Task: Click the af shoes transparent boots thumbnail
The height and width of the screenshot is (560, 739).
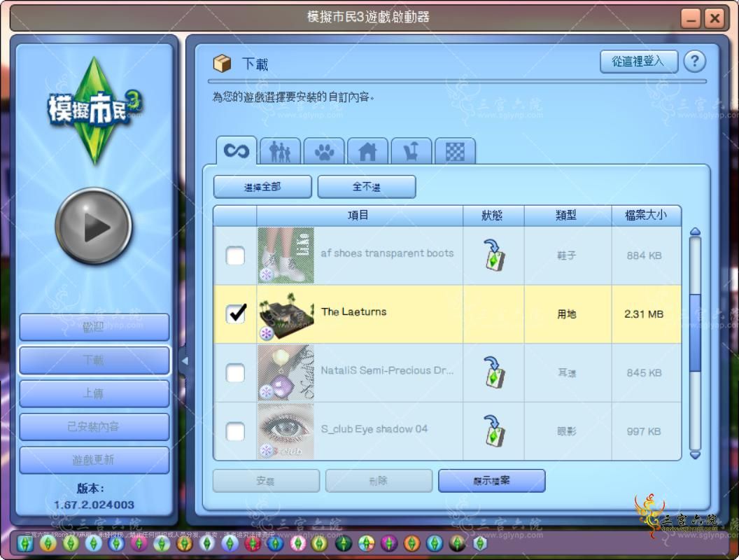Action: pyautogui.click(x=286, y=255)
